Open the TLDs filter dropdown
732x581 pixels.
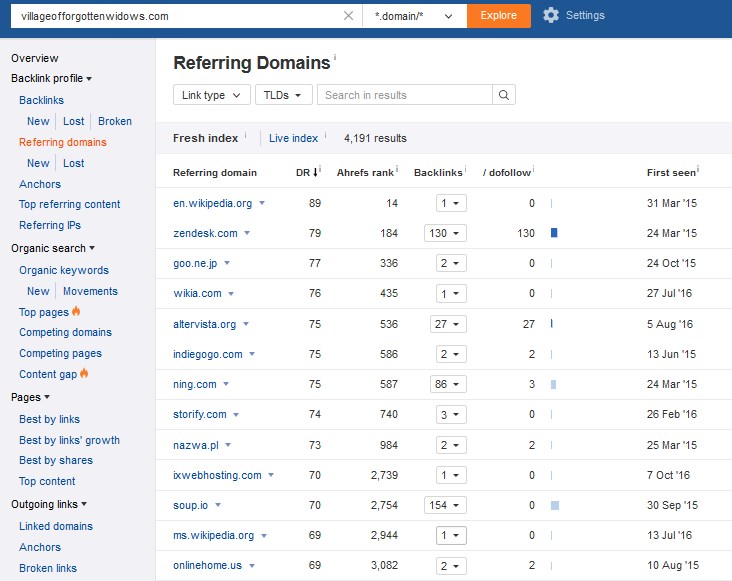[283, 95]
